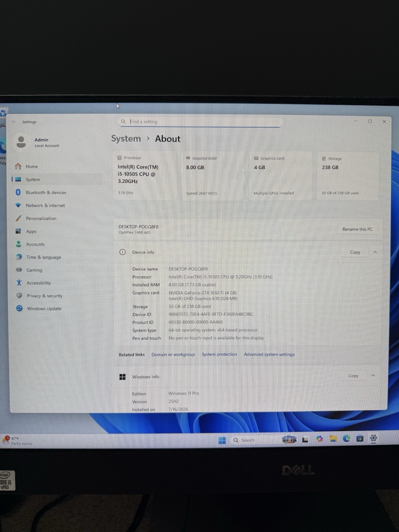Image resolution: width=399 pixels, height=532 pixels.
Task: Collapse the Device info section
Action: coord(375,252)
